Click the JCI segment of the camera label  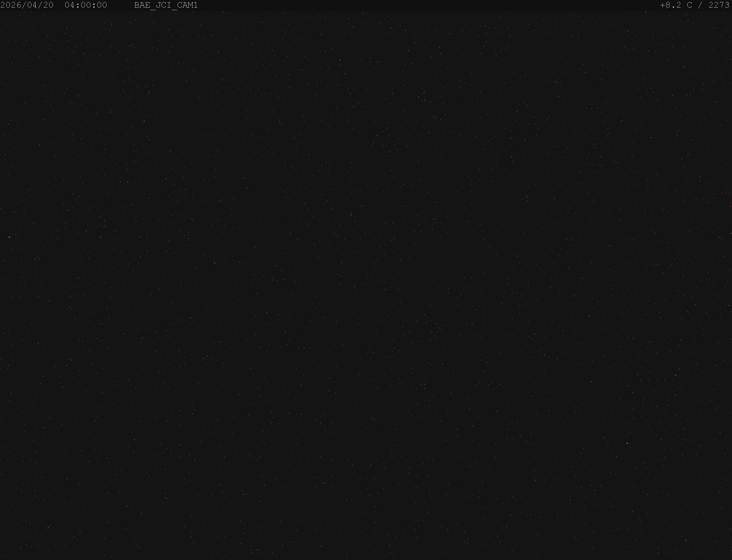(164, 5)
